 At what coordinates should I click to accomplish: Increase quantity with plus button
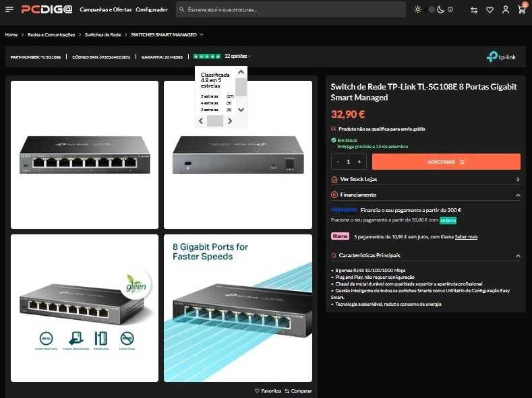tap(359, 162)
